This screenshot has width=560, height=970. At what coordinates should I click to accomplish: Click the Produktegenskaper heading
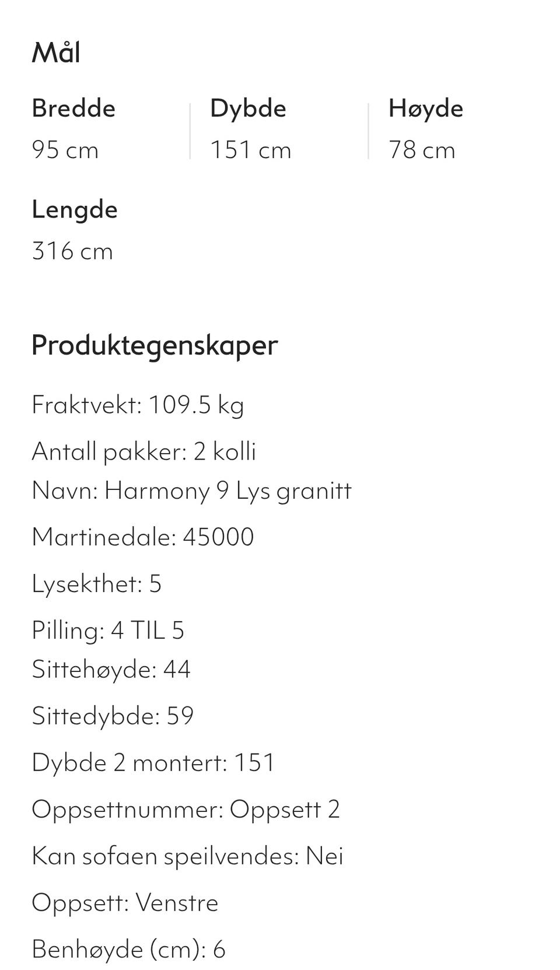coord(155,345)
